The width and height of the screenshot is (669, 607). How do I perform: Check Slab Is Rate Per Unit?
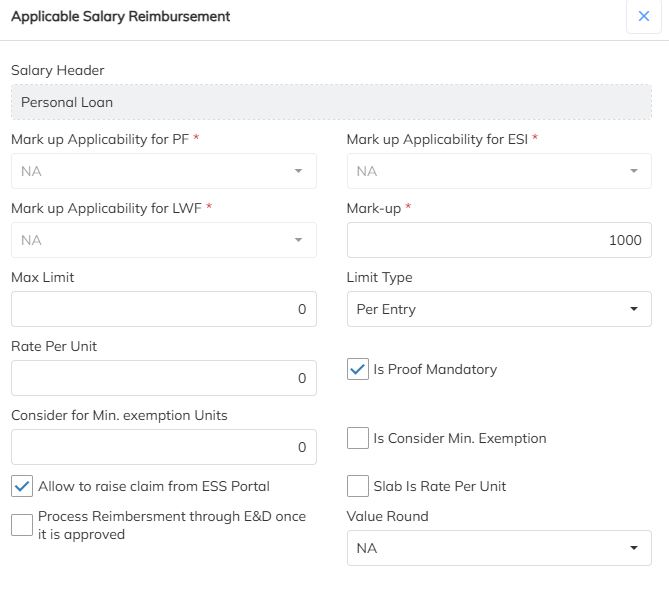tap(358, 486)
